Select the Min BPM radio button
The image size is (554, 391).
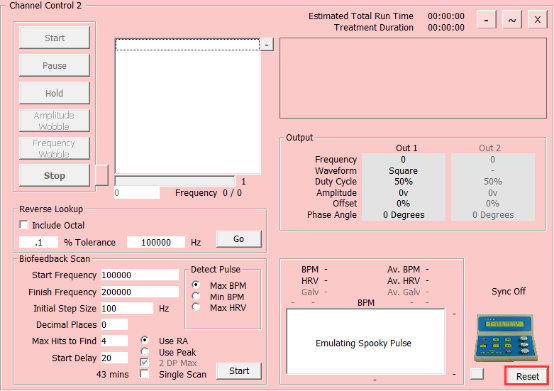pos(196,296)
